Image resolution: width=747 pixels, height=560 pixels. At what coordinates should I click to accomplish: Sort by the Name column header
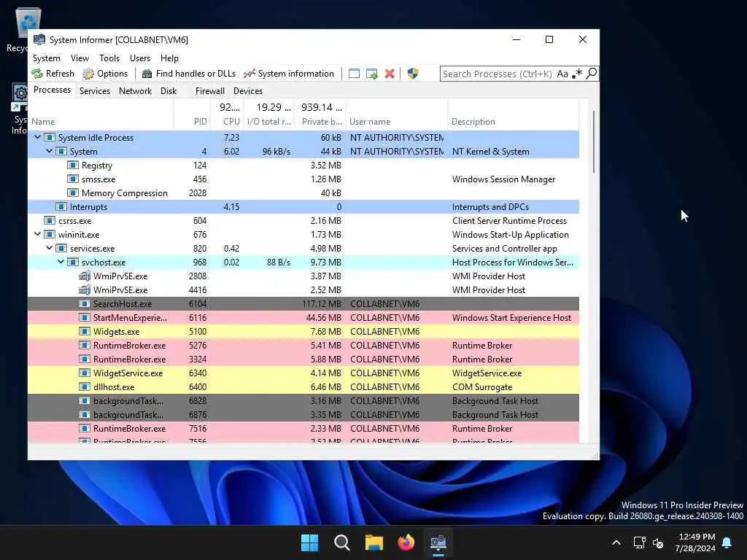coord(101,114)
